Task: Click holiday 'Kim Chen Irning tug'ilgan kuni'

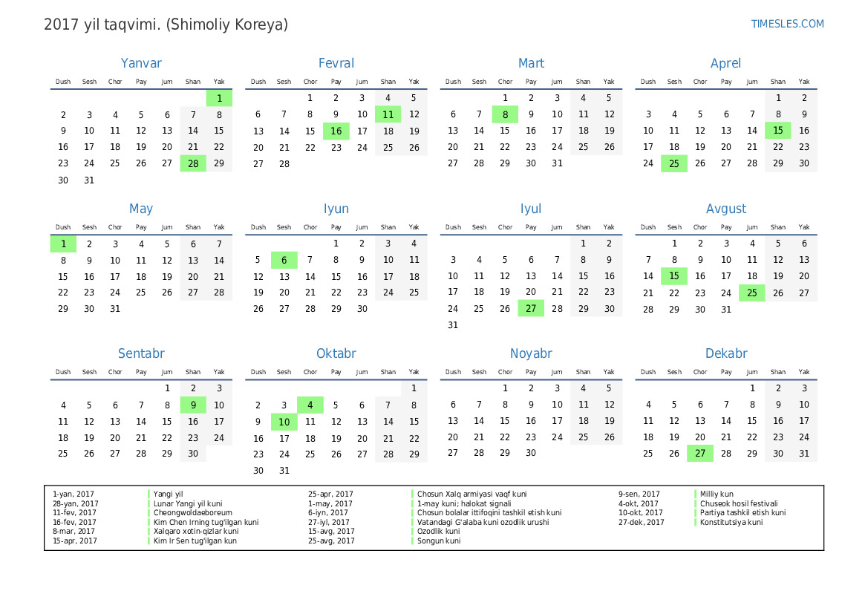Action: [x=206, y=522]
